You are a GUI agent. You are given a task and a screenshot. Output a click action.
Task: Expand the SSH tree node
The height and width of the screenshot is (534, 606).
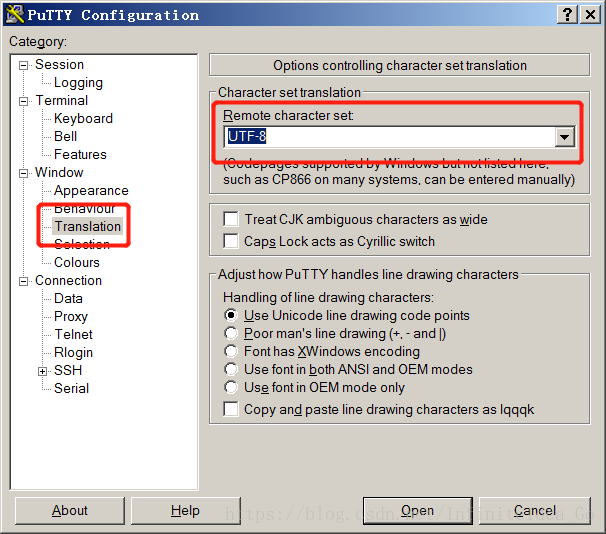point(42,371)
